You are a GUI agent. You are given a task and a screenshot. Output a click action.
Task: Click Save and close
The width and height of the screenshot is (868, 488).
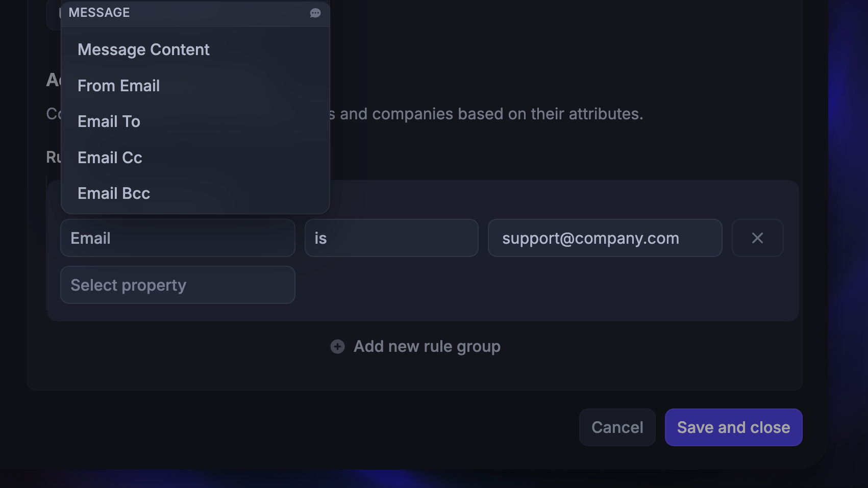click(733, 427)
